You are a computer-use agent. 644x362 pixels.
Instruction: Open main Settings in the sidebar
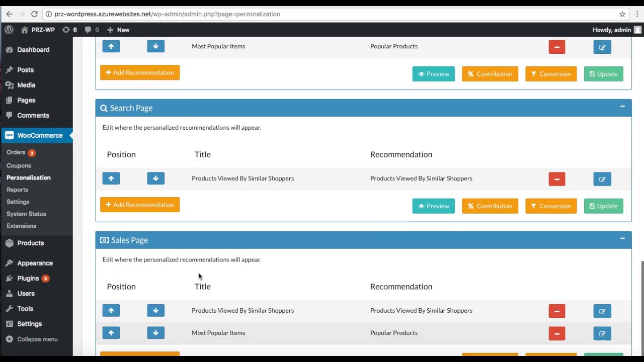pyautogui.click(x=29, y=324)
